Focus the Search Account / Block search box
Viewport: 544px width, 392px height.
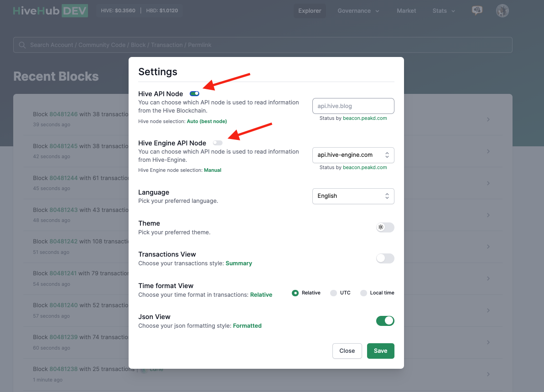[x=263, y=45]
